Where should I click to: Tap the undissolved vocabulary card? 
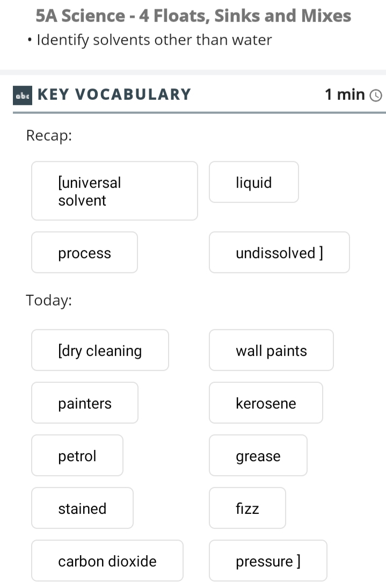[279, 252]
